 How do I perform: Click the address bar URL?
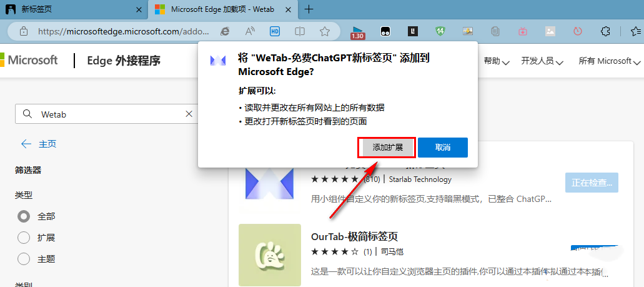(124, 31)
